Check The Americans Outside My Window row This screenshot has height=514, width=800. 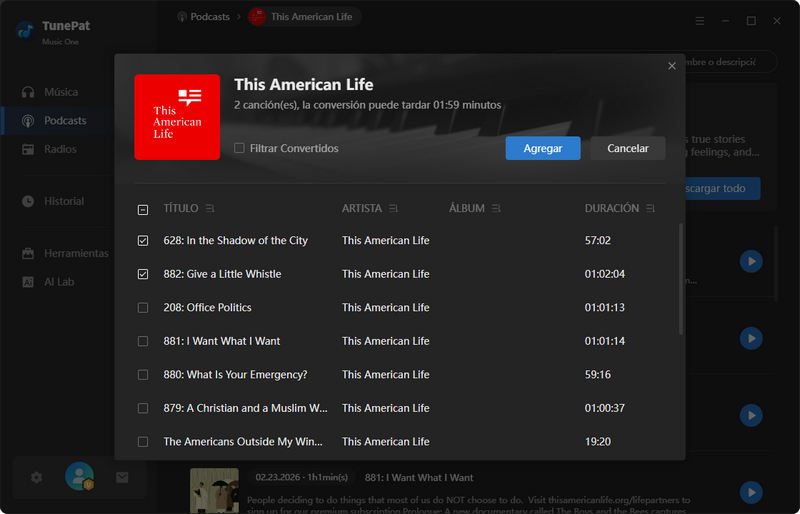click(143, 442)
